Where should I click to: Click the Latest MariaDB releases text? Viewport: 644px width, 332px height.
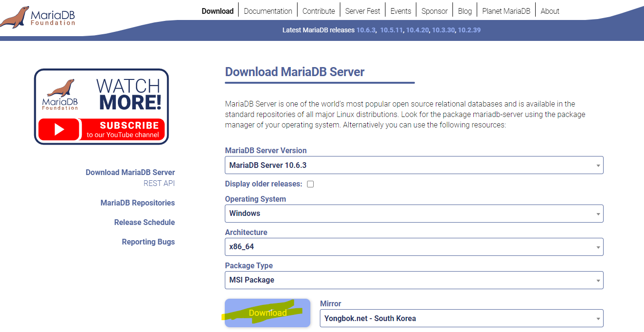318,30
